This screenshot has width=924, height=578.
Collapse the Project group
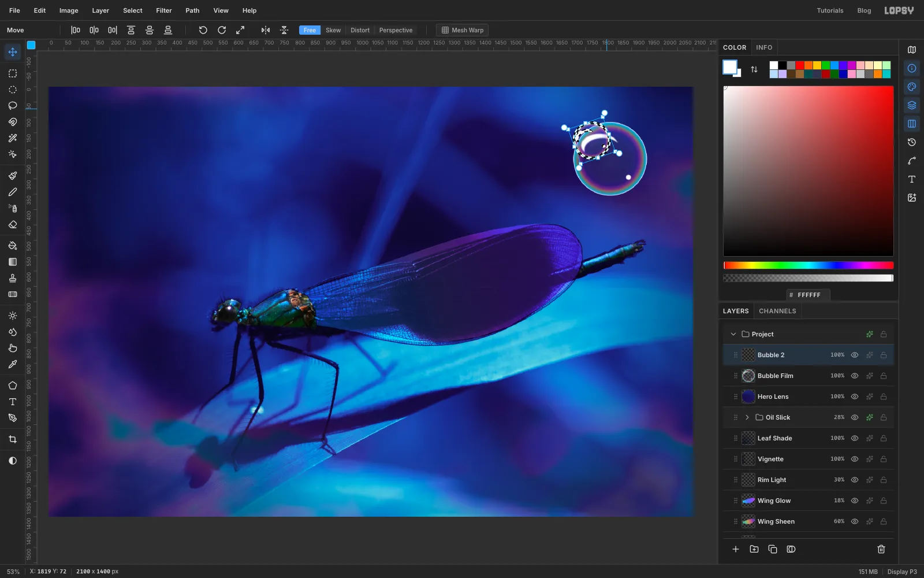click(733, 334)
